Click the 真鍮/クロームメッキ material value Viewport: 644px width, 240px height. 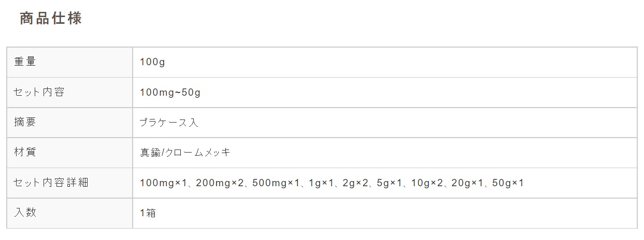click(185, 153)
